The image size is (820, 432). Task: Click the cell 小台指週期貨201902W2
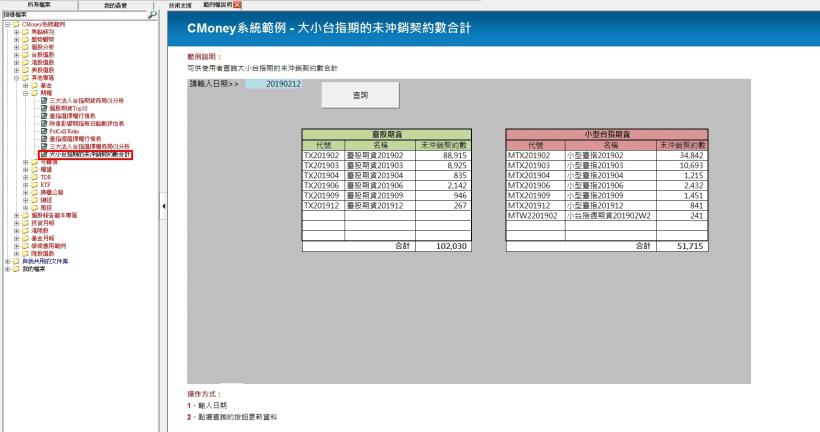tap(611, 215)
